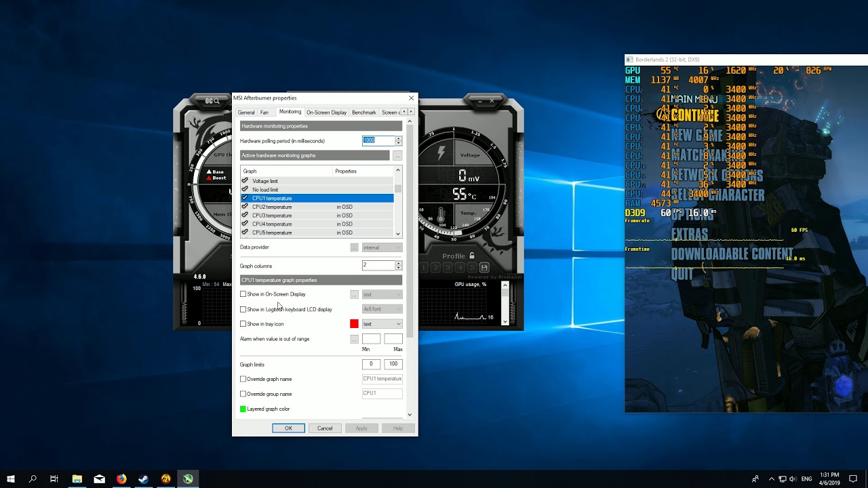Click the Cancel button

coord(325,428)
